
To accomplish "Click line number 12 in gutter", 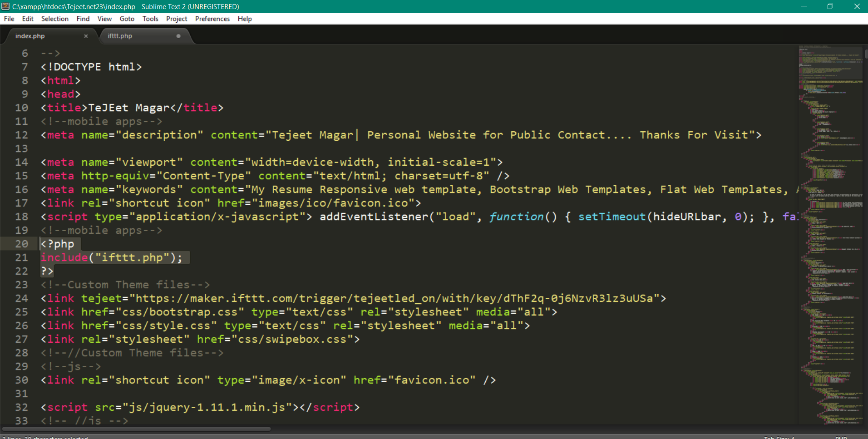I will click(x=21, y=135).
